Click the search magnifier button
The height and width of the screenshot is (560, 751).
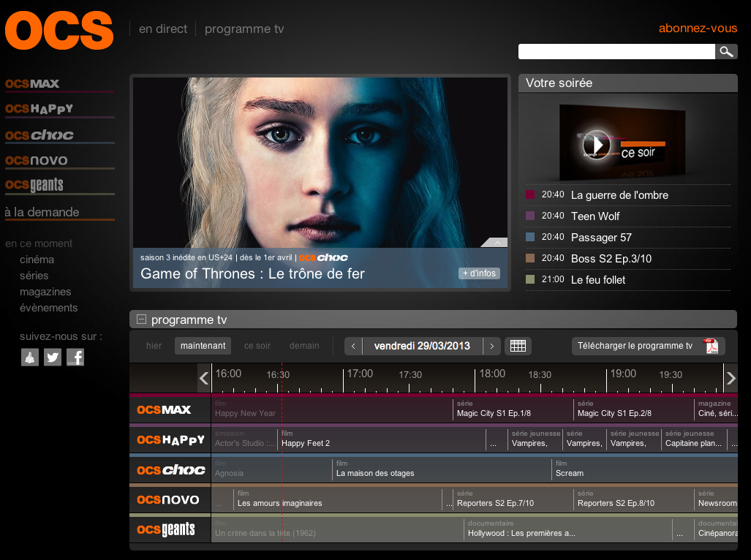pos(726,51)
